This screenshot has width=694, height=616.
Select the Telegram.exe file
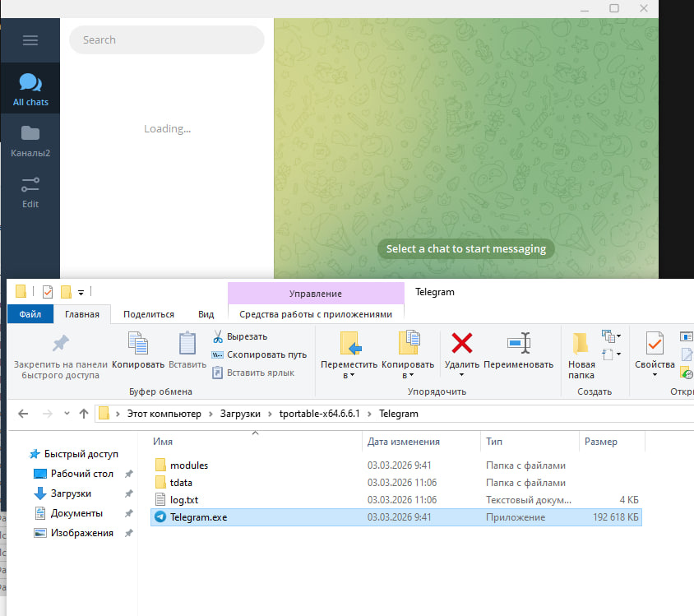(396, 516)
